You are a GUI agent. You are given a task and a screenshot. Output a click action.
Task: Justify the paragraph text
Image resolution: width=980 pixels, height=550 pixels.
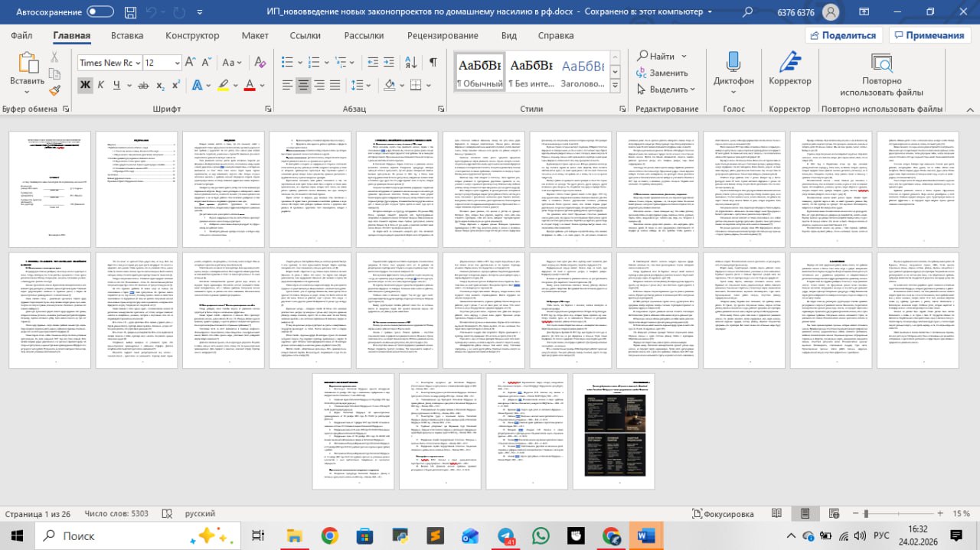click(335, 85)
